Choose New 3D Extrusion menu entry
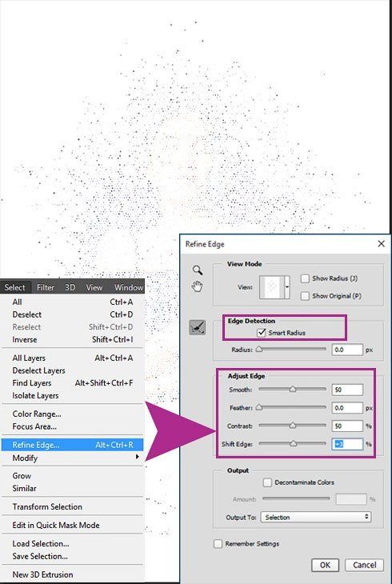 73,574
